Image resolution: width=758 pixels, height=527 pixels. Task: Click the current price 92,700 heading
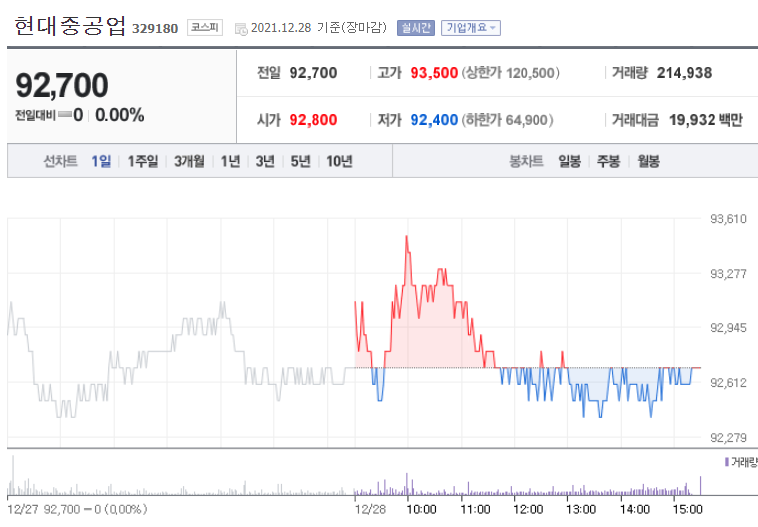[62, 85]
